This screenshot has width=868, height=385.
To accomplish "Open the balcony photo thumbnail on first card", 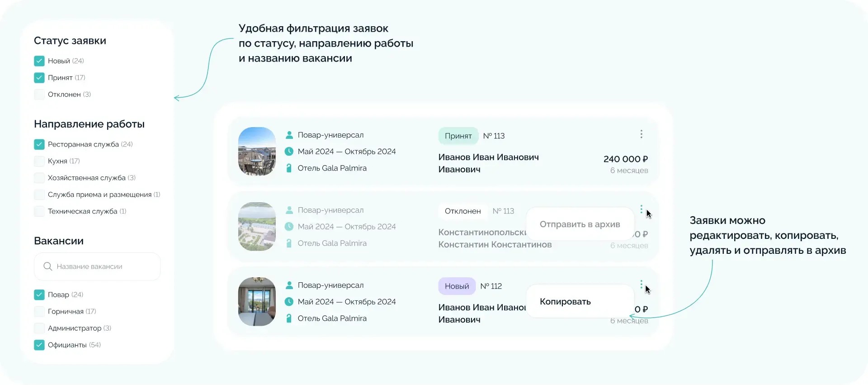I will 257,152.
